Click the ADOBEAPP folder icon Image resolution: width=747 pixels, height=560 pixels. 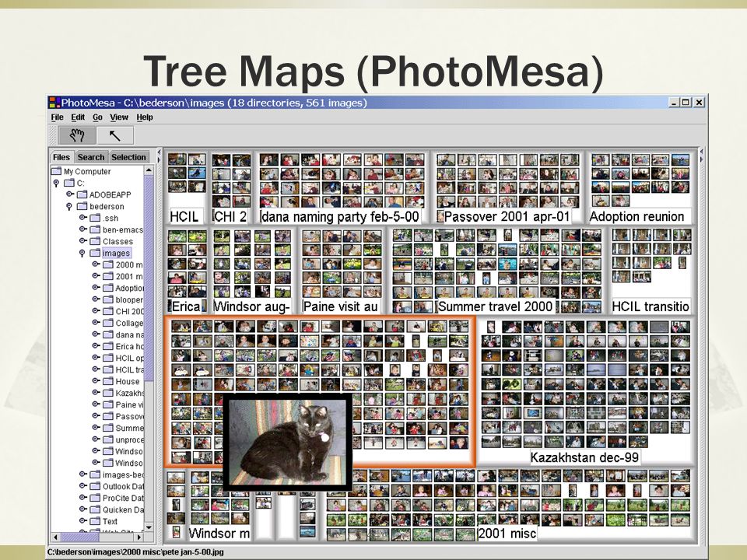pyautogui.click(x=82, y=194)
